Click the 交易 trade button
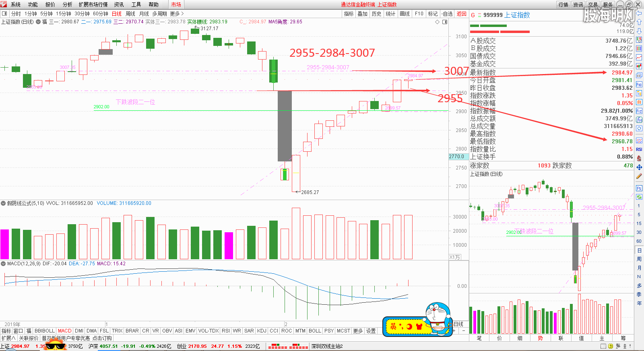This screenshot has height=351, width=644. coord(593,4)
